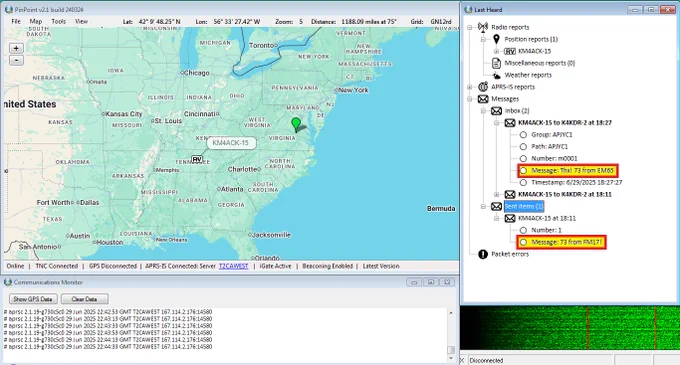The width and height of the screenshot is (680, 365).
Task: Click the map zoom in plus button
Action: point(16,48)
